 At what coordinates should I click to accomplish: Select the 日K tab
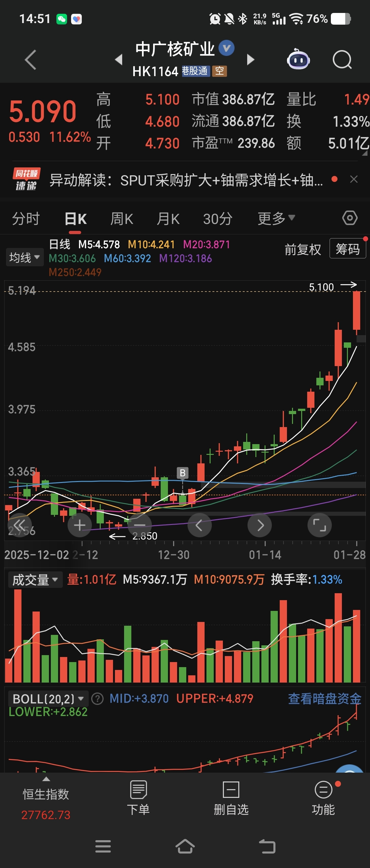pos(75,219)
